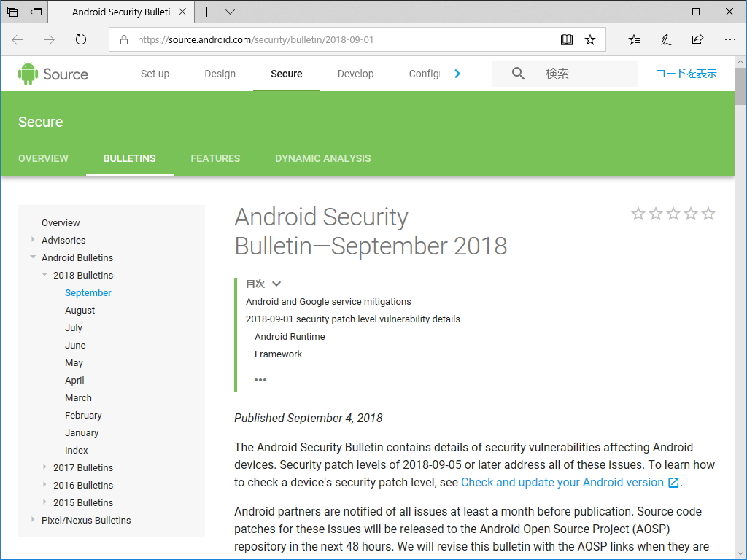Expand the truncated table of contents ellipsis

260,379
